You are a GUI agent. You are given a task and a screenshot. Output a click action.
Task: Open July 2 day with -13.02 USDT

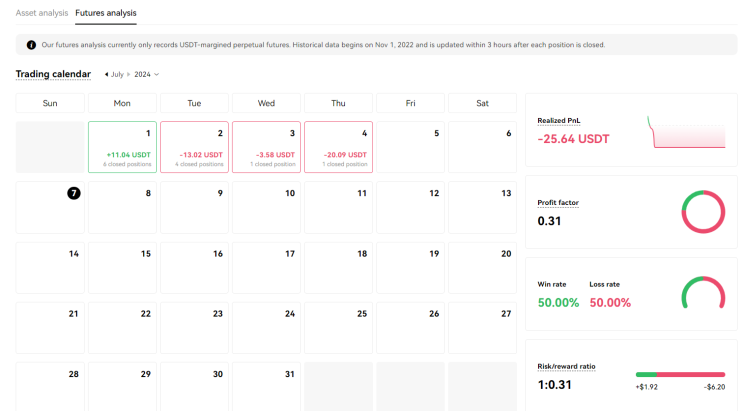coord(194,147)
